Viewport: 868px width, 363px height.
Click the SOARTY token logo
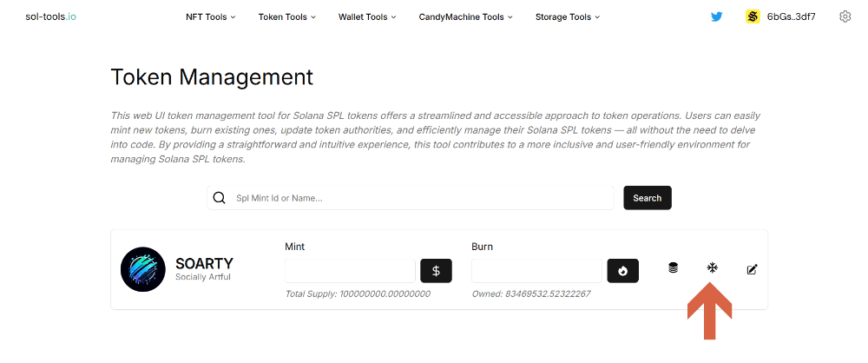point(142,269)
